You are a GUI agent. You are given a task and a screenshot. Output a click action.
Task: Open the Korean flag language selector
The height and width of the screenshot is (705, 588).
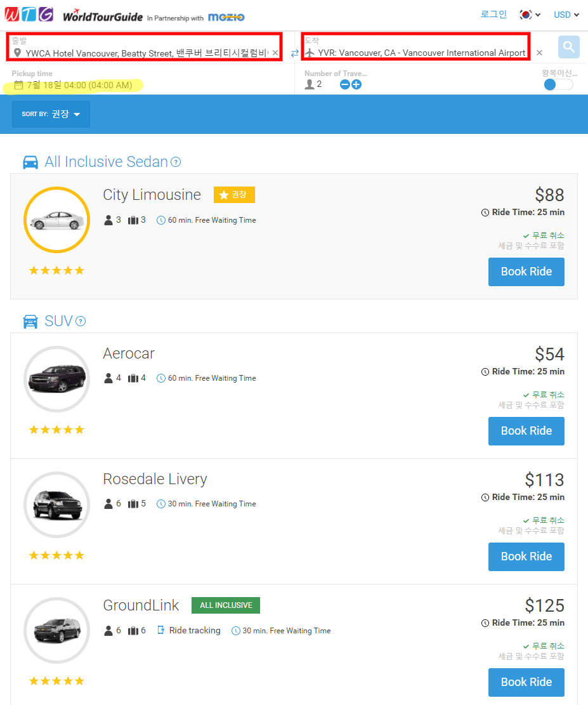(530, 14)
